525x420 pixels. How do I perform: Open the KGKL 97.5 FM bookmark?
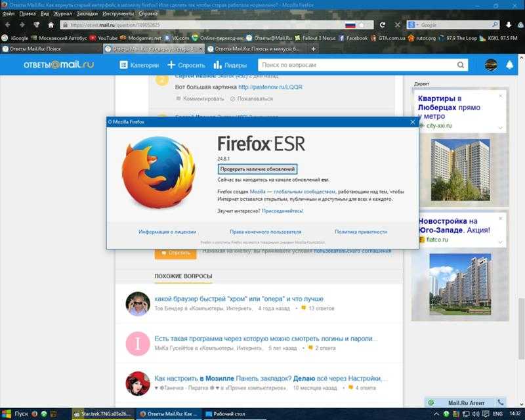[x=499, y=38]
